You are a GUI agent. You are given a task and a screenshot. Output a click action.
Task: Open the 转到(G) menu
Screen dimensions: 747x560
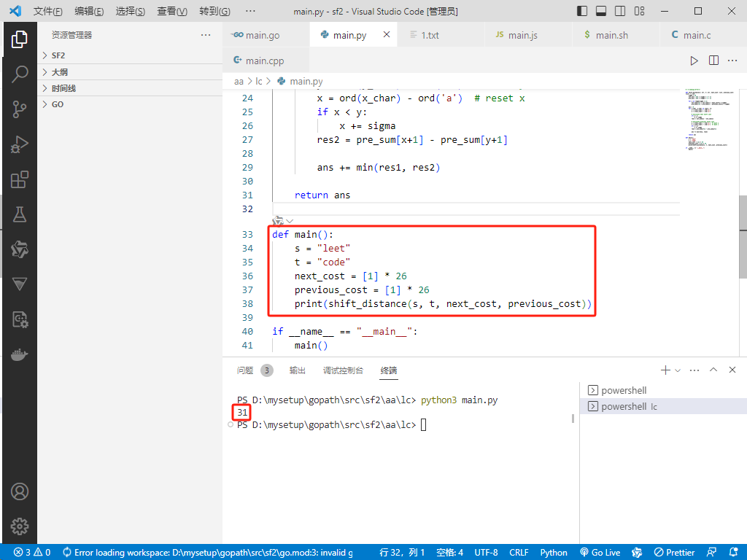point(214,11)
